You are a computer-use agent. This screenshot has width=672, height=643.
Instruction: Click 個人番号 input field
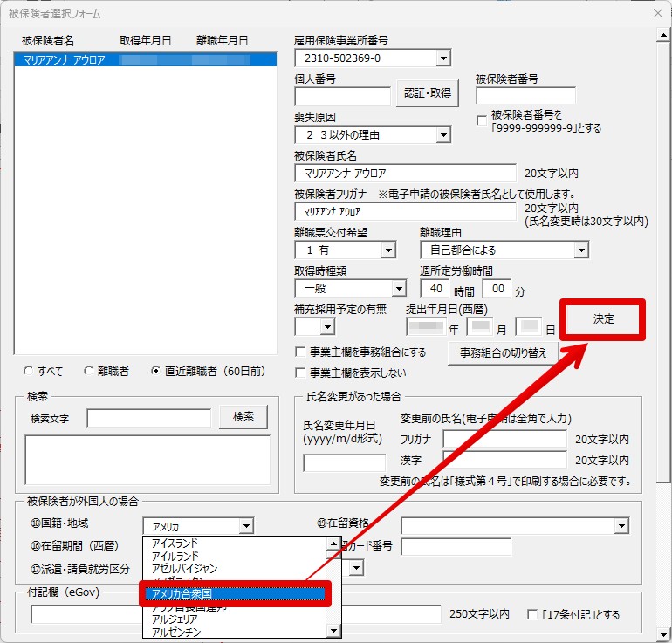click(x=342, y=96)
